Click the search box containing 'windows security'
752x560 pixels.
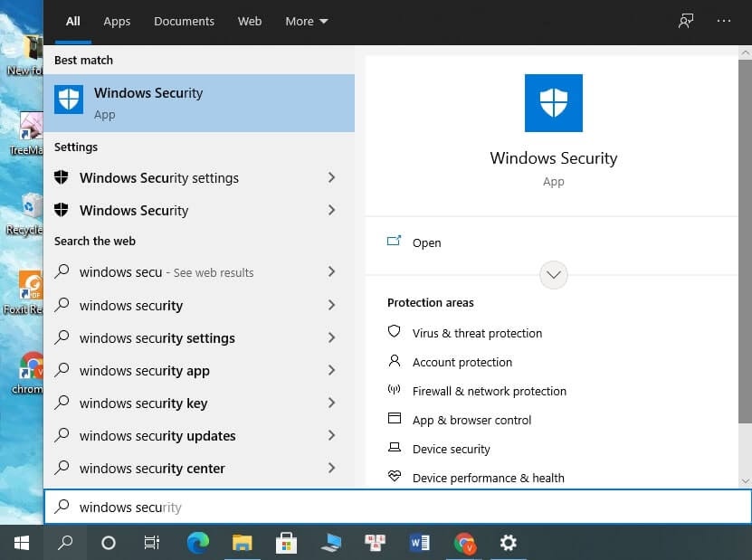pyautogui.click(x=397, y=507)
